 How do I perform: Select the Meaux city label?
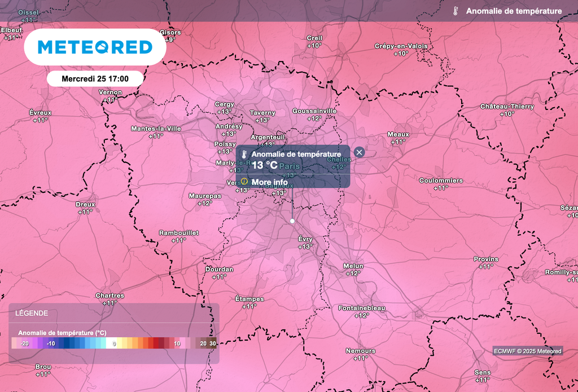[x=399, y=134]
